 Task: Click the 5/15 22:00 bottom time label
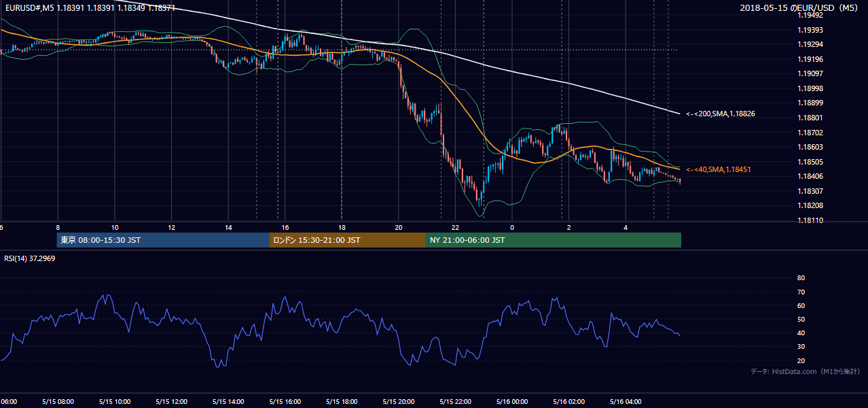(x=456, y=401)
